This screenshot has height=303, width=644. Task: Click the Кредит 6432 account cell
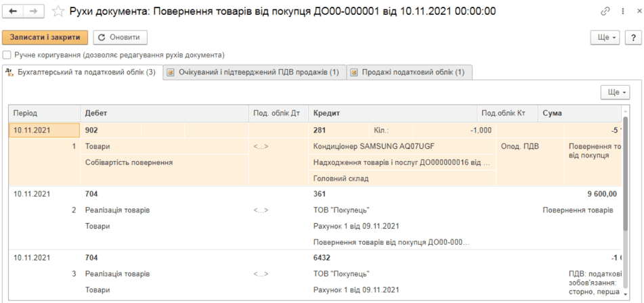[322, 258]
